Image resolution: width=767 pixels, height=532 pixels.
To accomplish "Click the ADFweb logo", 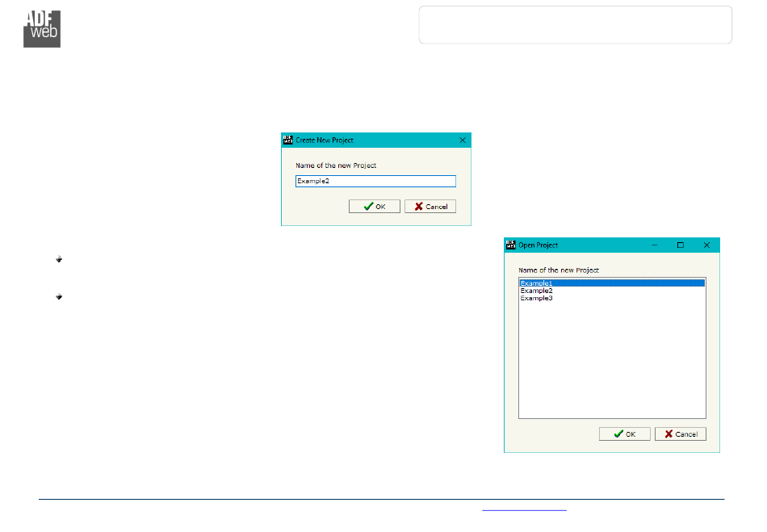I will 42,29.
